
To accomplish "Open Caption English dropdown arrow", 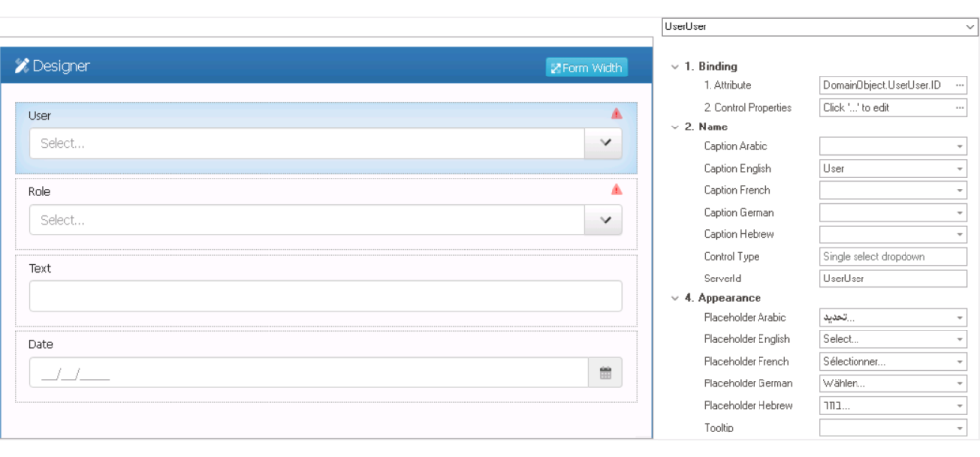I will pos(960,168).
